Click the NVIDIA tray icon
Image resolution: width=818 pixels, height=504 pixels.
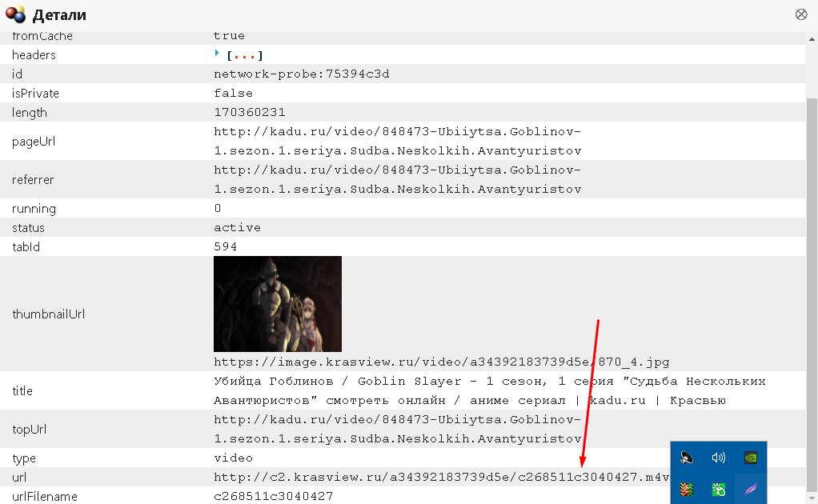tap(751, 458)
